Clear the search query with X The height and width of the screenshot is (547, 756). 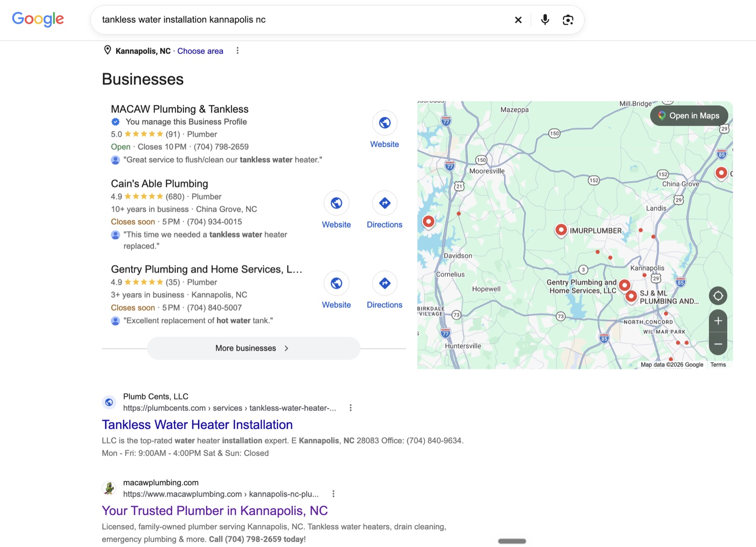518,20
